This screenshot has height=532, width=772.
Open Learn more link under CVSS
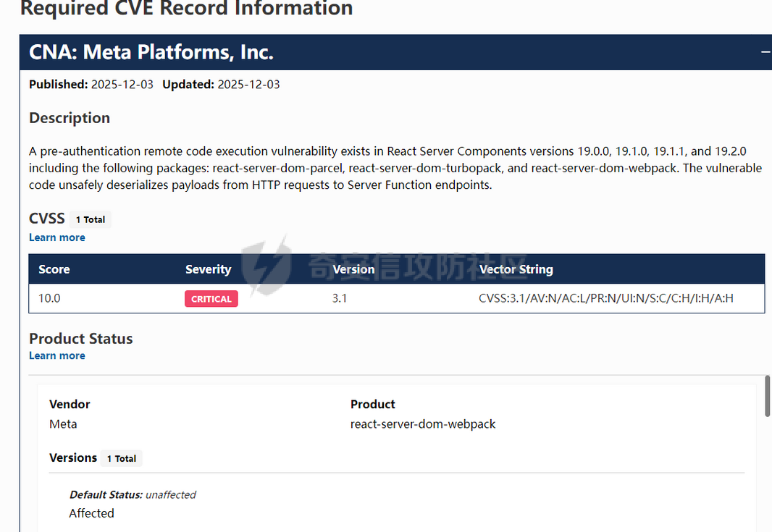[x=57, y=237]
